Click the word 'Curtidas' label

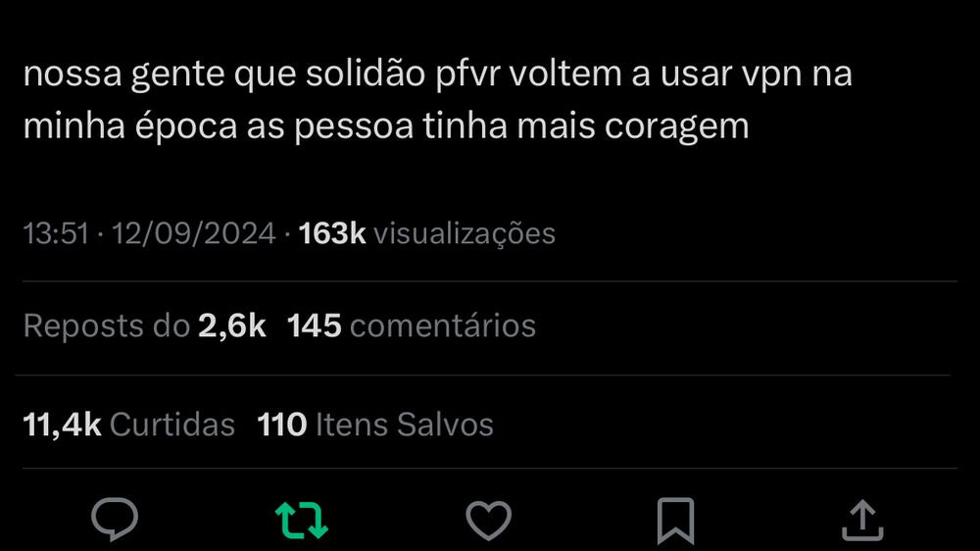click(x=172, y=425)
